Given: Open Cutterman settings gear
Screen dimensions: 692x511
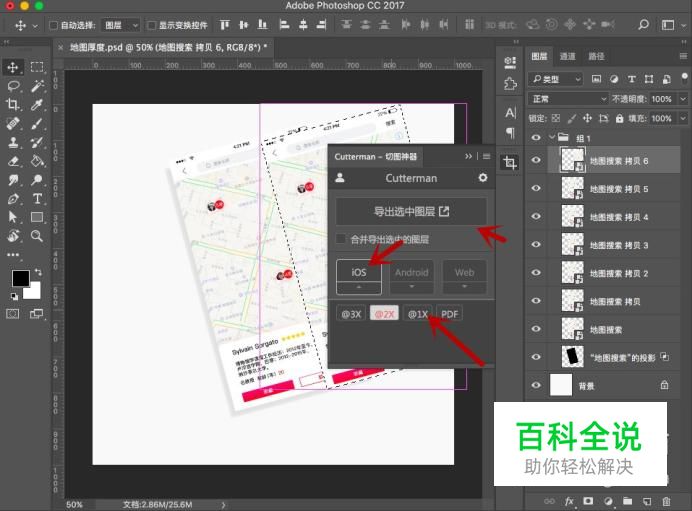Looking at the screenshot, I should 483,177.
